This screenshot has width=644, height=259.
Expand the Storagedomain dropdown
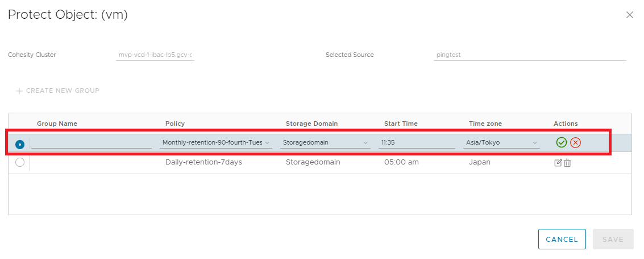(x=325, y=142)
